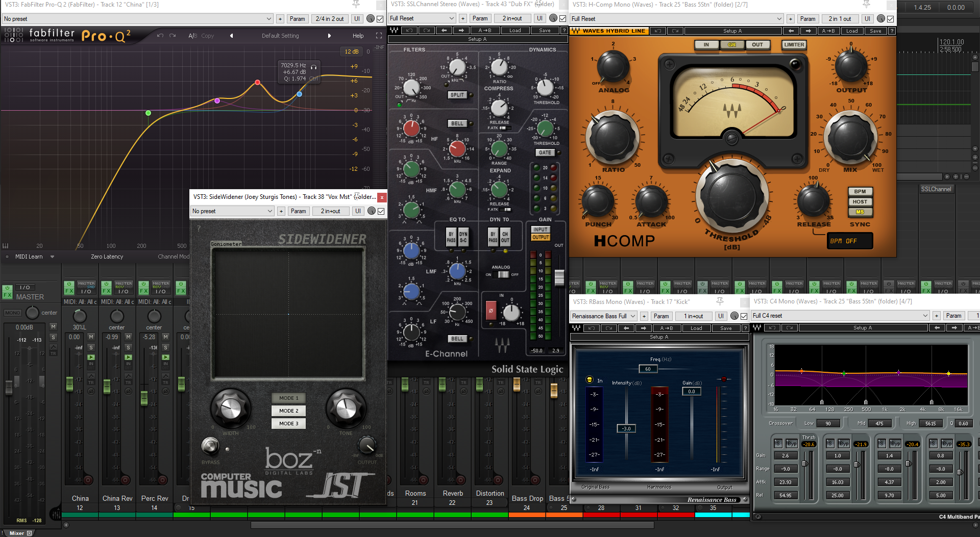The image size is (980, 537).
Task: Click the RBass Freq value field 60
Action: coord(648,369)
